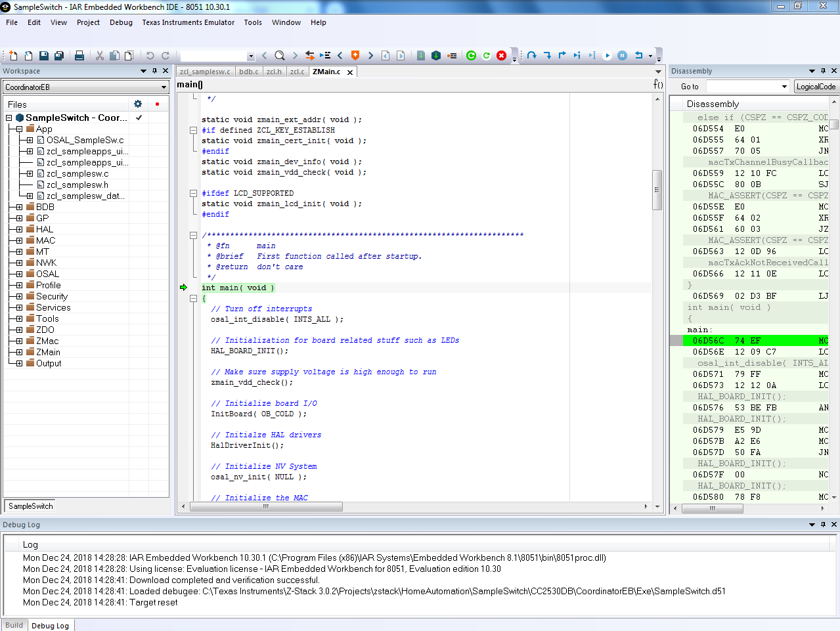Image resolution: width=840 pixels, height=631 pixels.
Task: Open the workspace files settings gear
Action: [x=138, y=104]
